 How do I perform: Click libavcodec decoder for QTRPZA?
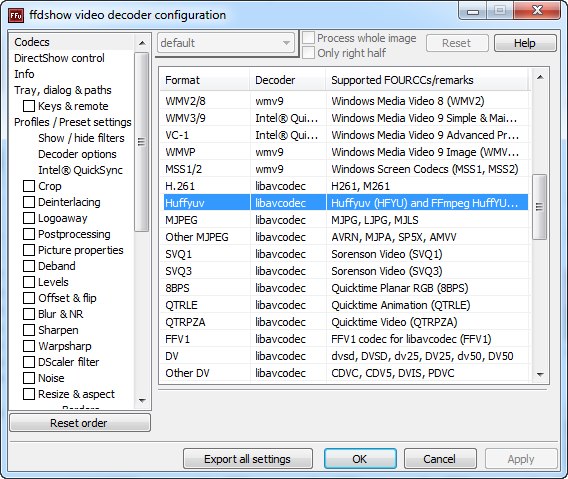281,322
